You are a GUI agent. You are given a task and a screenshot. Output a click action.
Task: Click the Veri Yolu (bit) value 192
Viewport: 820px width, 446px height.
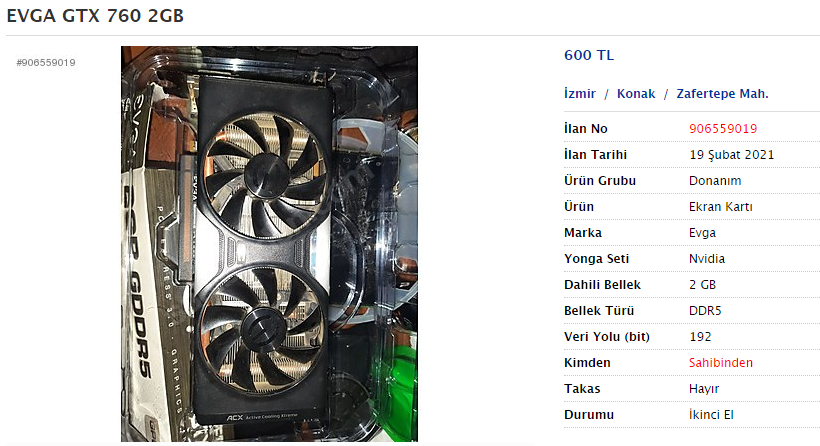point(700,337)
